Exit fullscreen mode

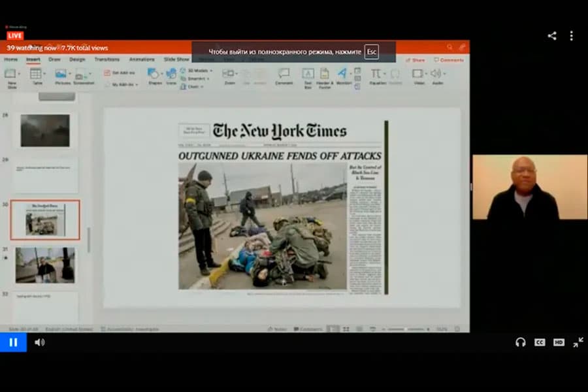pyautogui.click(x=578, y=342)
